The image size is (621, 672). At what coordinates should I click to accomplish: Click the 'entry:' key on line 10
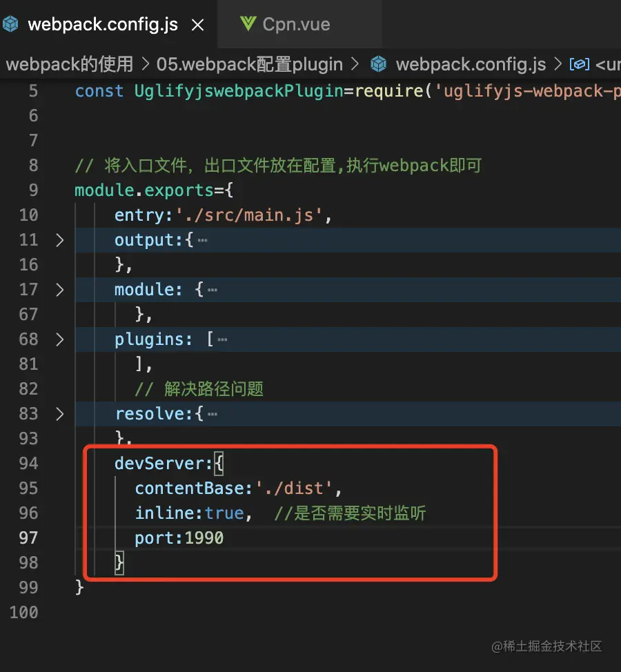pos(144,215)
